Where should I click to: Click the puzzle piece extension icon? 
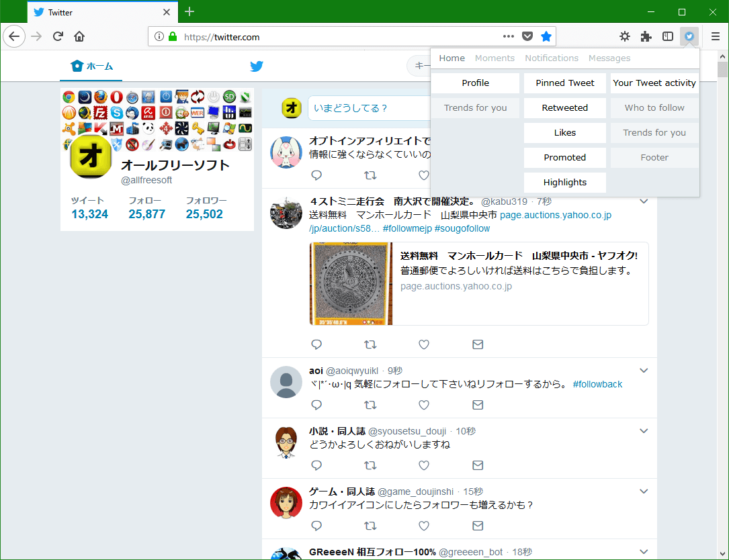click(646, 36)
